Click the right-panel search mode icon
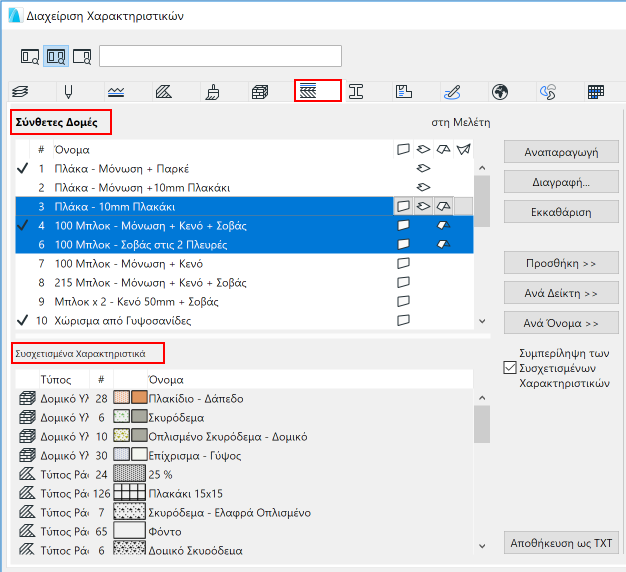 82,56
